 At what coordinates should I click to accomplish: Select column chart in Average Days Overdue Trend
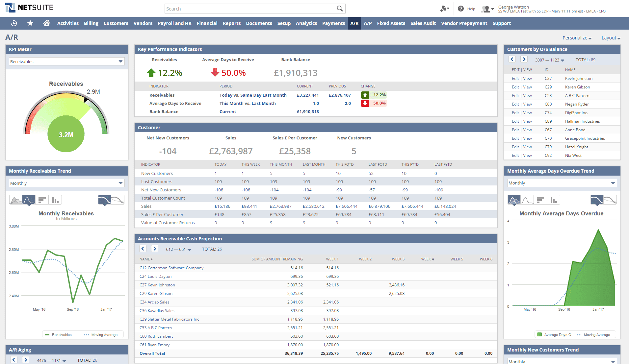(x=554, y=200)
